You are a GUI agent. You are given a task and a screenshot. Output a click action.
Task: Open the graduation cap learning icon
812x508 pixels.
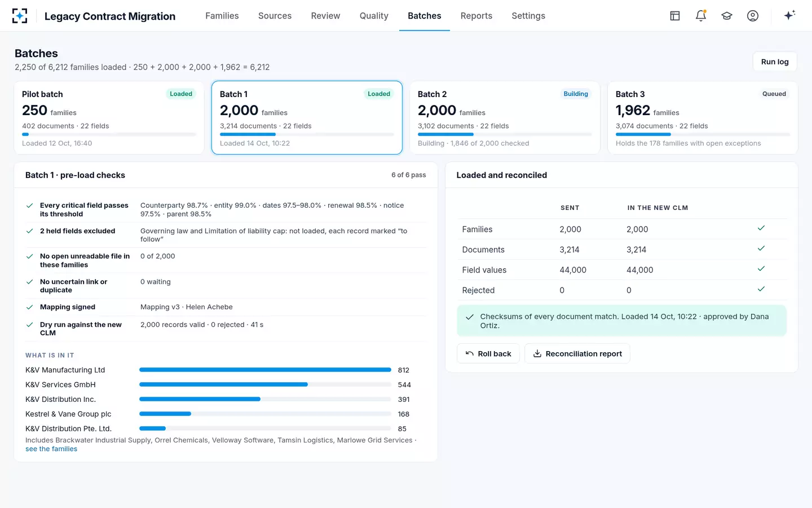[727, 16]
